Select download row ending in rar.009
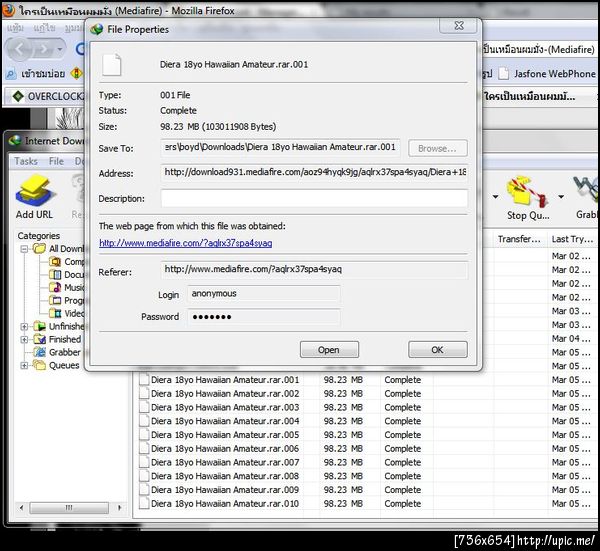Viewport: 600px width, 551px height. pyautogui.click(x=367, y=490)
